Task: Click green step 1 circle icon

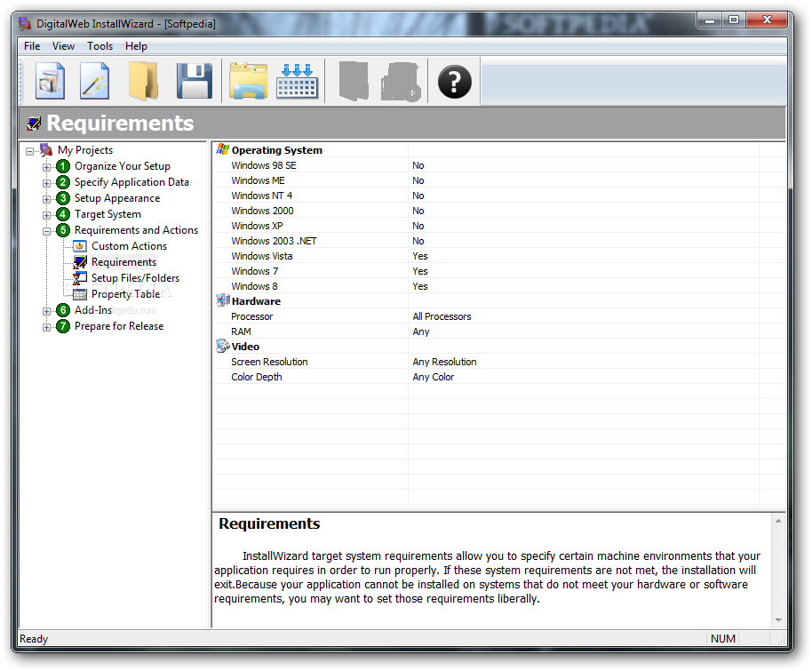Action: pyautogui.click(x=63, y=166)
